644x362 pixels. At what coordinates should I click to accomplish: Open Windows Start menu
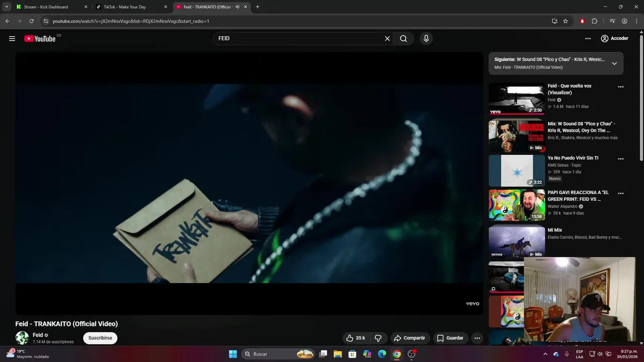tap(233, 354)
